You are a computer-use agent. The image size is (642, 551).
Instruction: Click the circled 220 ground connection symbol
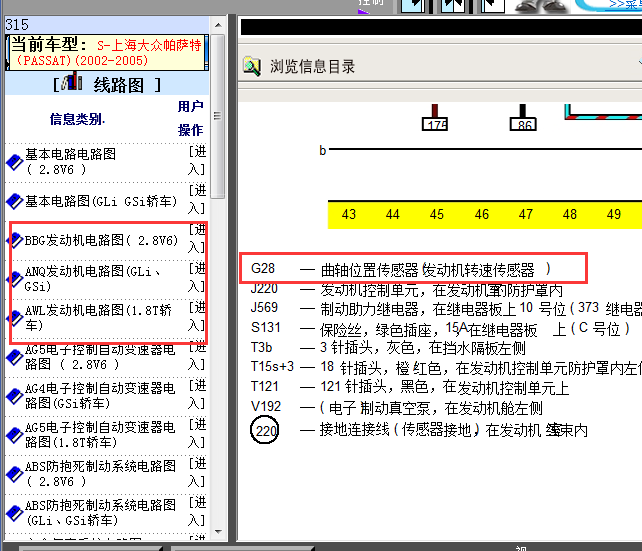[264, 430]
